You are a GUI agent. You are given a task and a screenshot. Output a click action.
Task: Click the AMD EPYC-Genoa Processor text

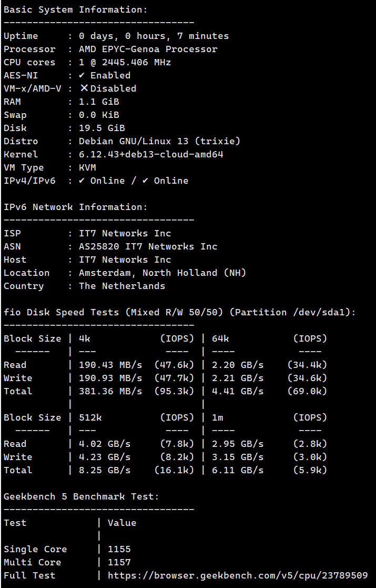coord(148,49)
